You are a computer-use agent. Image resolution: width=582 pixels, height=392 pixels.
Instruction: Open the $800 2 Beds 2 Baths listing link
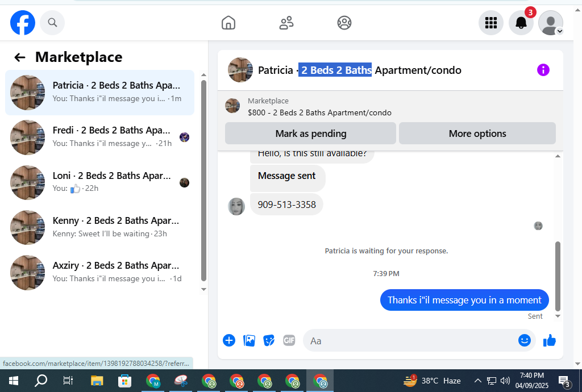(x=319, y=112)
